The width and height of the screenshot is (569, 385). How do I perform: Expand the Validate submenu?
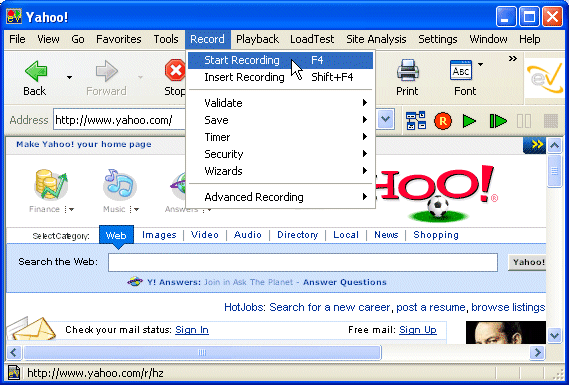click(281, 103)
